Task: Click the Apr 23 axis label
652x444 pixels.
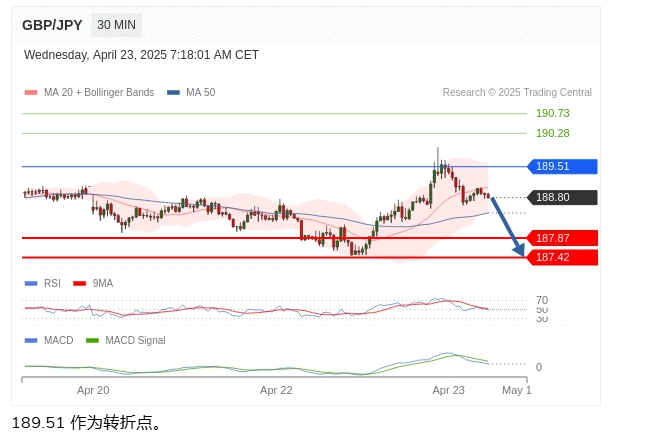Action: tap(448, 390)
